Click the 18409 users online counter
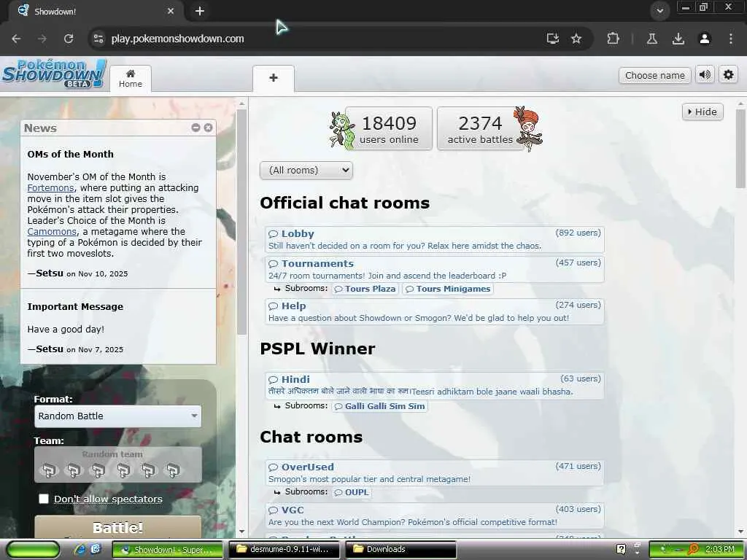This screenshot has width=747, height=560. tap(389, 128)
